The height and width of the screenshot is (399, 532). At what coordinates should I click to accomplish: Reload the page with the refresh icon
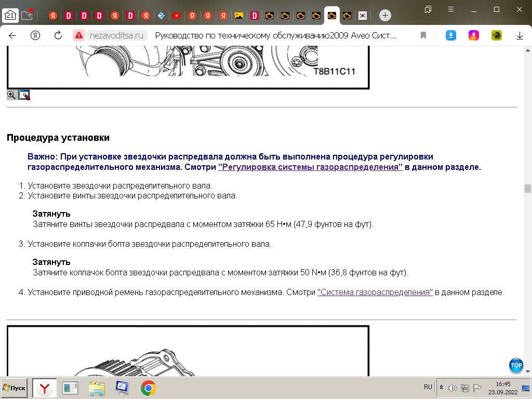click(58, 35)
